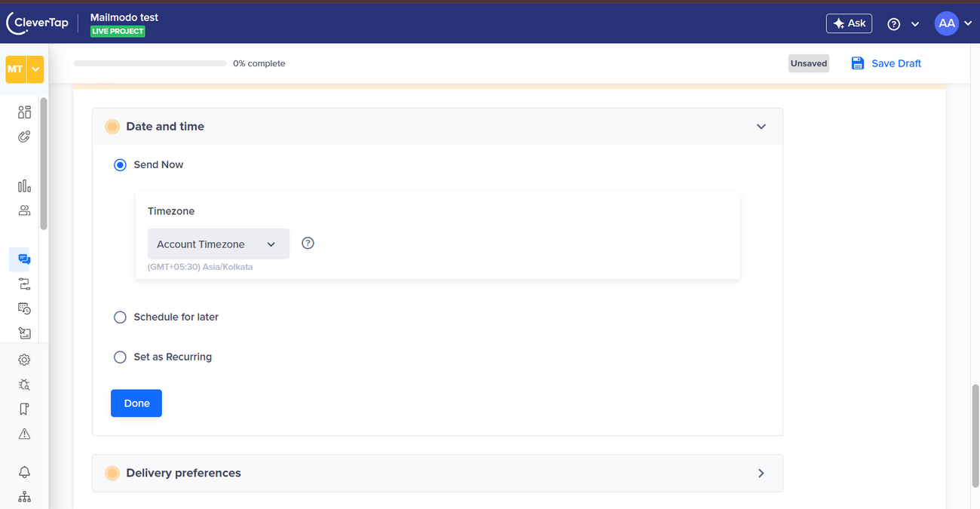Click the Done button
Screen dimensions: 980x509
pos(136,403)
